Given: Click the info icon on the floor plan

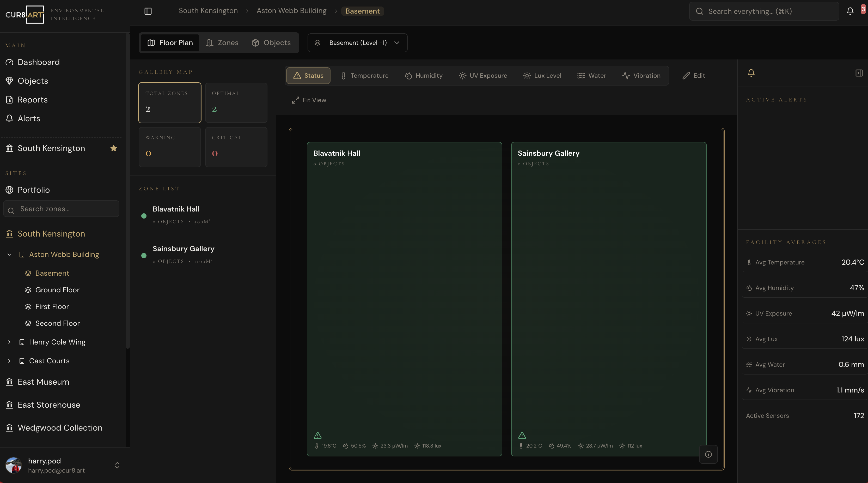Looking at the screenshot, I should click(708, 454).
